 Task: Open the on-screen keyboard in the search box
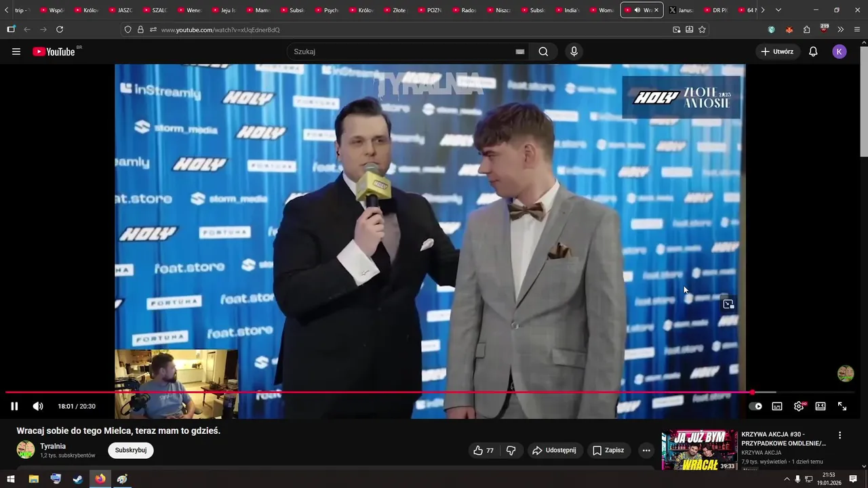tap(520, 52)
